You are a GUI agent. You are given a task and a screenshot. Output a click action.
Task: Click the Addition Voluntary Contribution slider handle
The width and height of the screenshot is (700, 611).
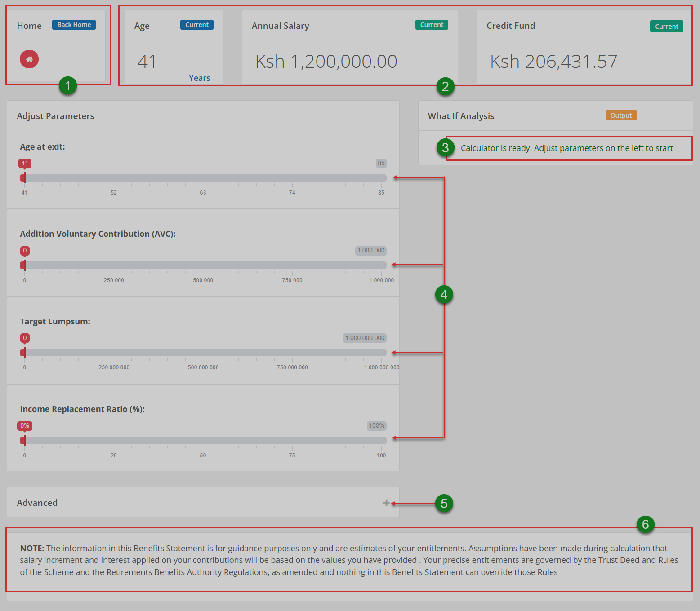pyautogui.click(x=24, y=265)
